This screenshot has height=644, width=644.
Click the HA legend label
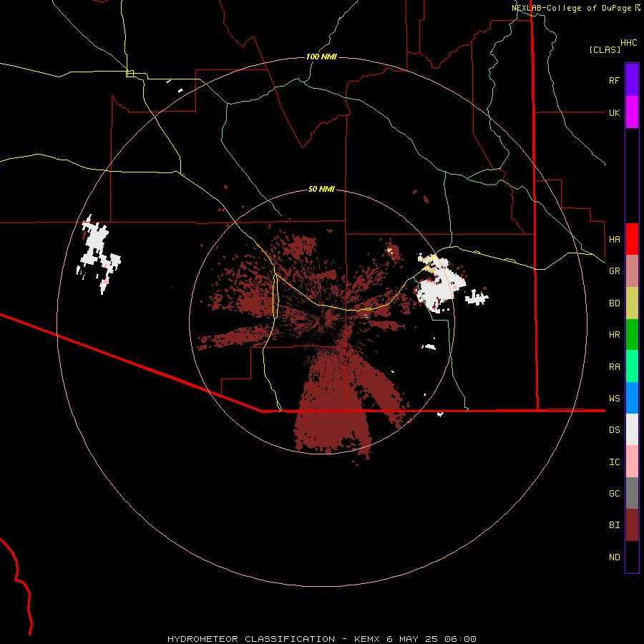(614, 240)
